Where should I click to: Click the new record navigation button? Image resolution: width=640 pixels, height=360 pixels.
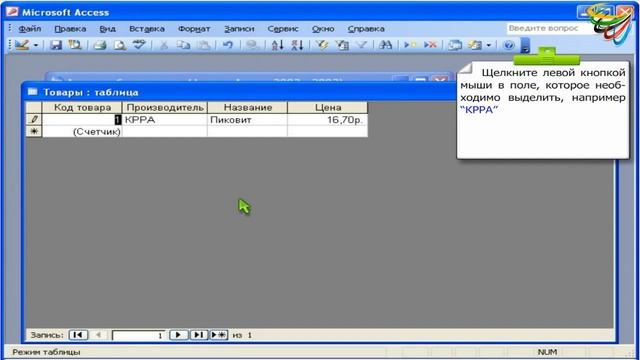219,335
